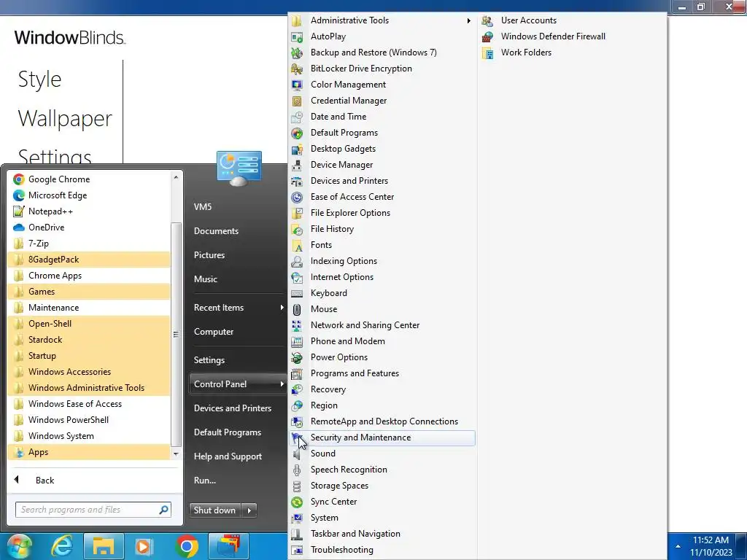Screen dimensions: 747x560
Task: Click the Indexing Options icon
Action: coord(297,262)
